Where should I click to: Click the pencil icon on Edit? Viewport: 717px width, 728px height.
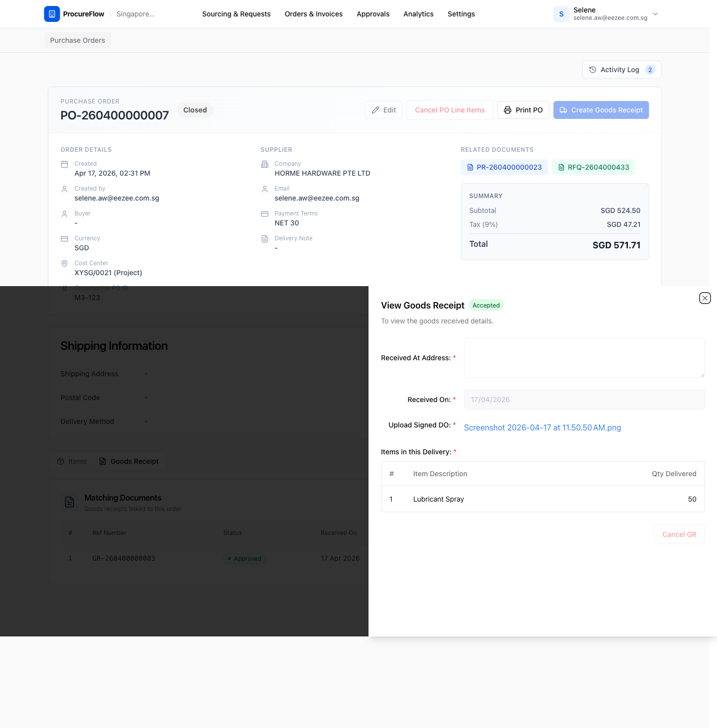(x=375, y=110)
